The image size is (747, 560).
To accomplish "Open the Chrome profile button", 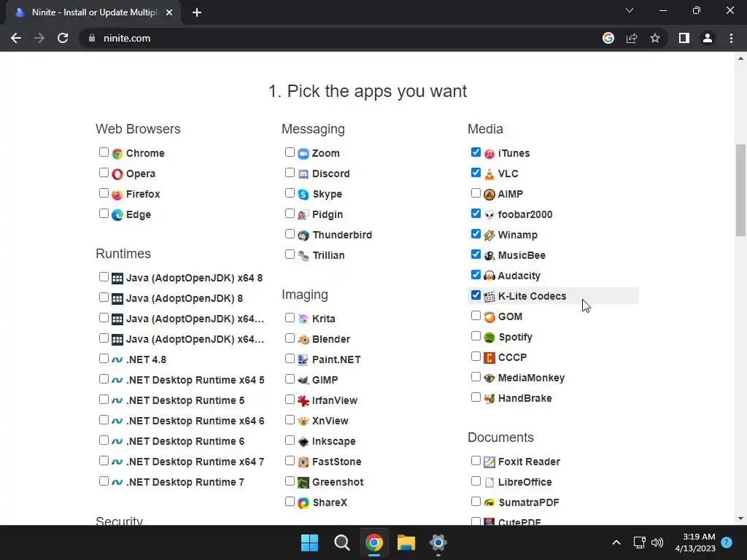I will pos(708,38).
